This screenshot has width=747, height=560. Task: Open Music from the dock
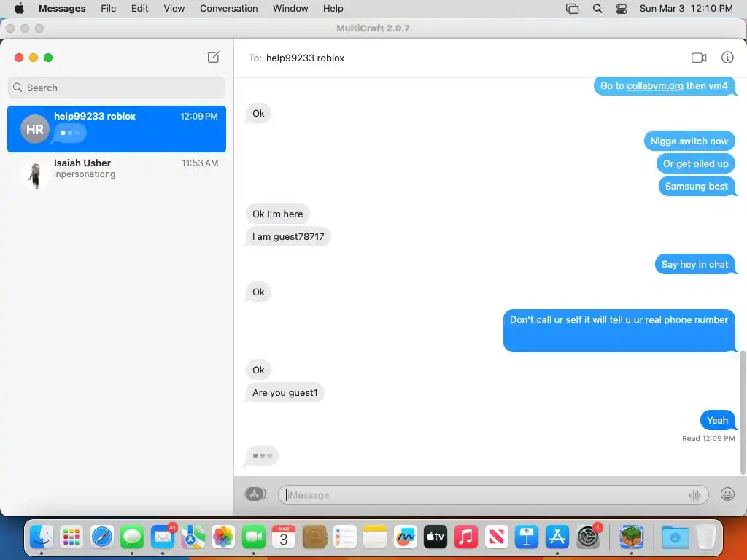tap(466, 537)
